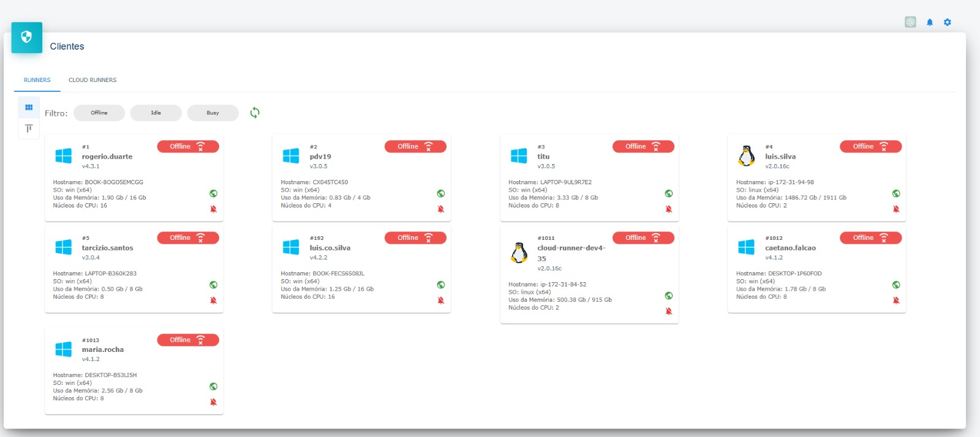Click Offline badge on titu card
Screen dimensions: 980x437
(x=643, y=146)
